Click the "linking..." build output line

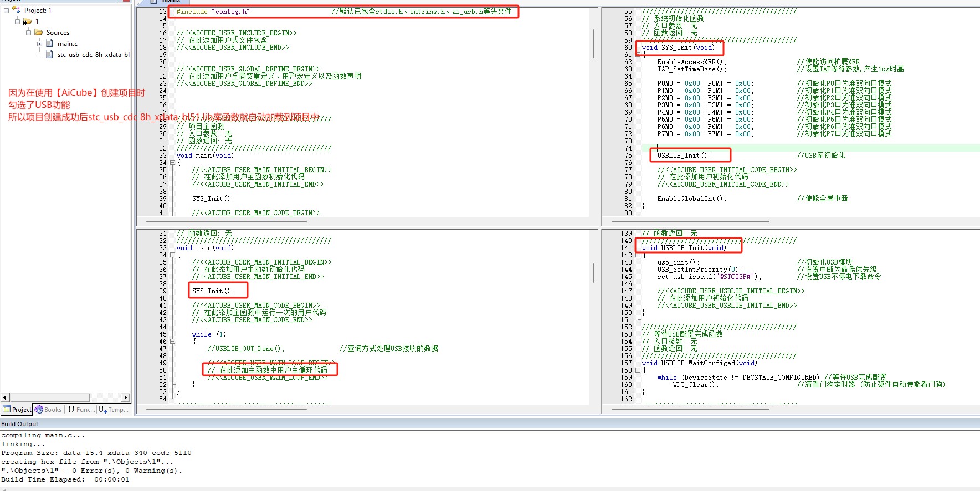pos(23,444)
